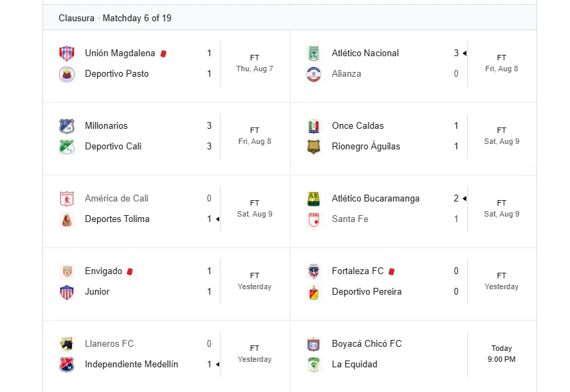570x392 pixels.
Task: Click the Atlético Nacional team crest
Action: point(314,53)
